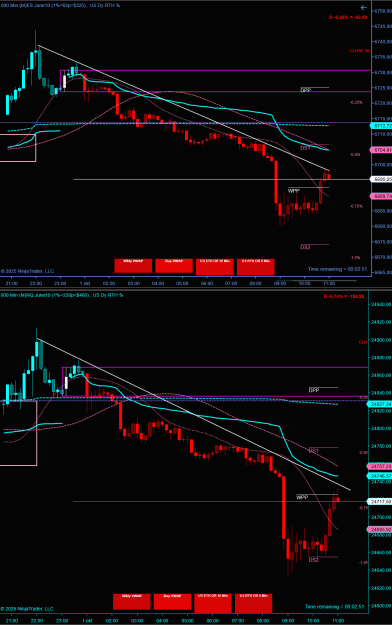Select the cyan 6712 price marker on MES axis
The image size is (392, 625).
[x=382, y=126]
